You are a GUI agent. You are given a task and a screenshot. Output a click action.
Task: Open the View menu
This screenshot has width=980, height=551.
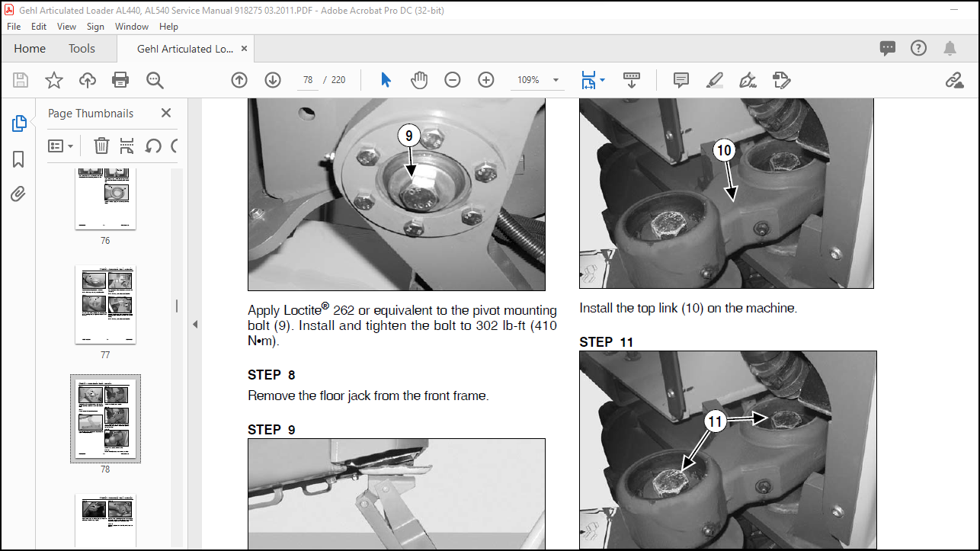tap(67, 26)
